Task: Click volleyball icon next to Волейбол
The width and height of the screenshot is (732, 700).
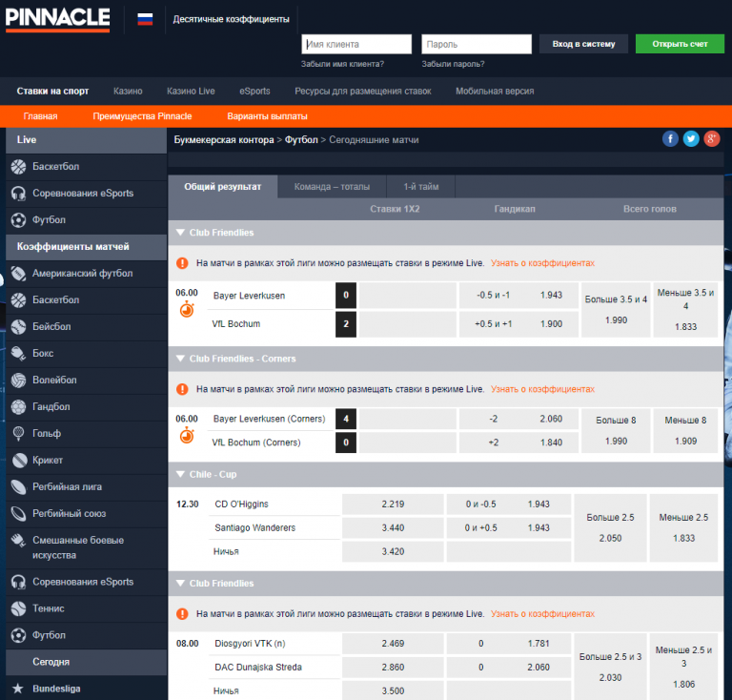Action: pyautogui.click(x=19, y=381)
